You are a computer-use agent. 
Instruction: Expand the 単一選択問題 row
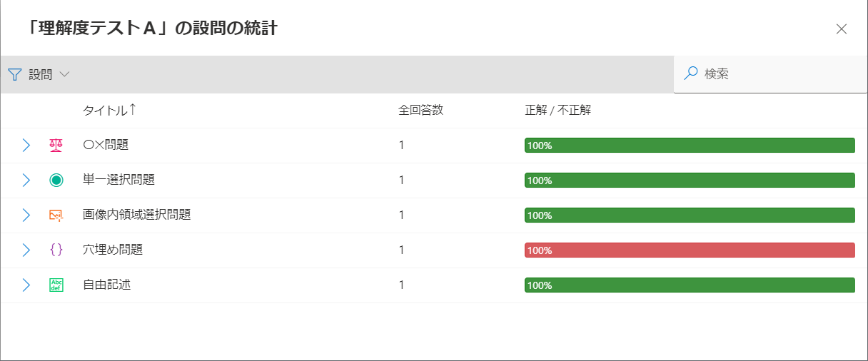coord(26,180)
